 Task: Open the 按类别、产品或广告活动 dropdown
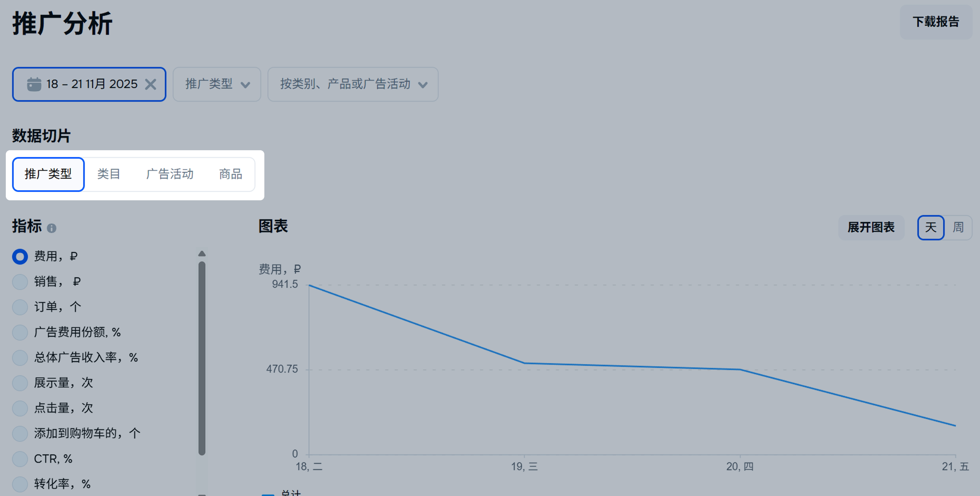353,84
